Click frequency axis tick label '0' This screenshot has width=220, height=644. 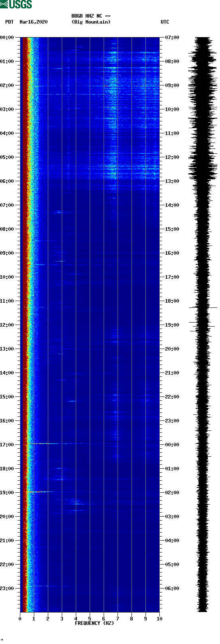click(20, 619)
